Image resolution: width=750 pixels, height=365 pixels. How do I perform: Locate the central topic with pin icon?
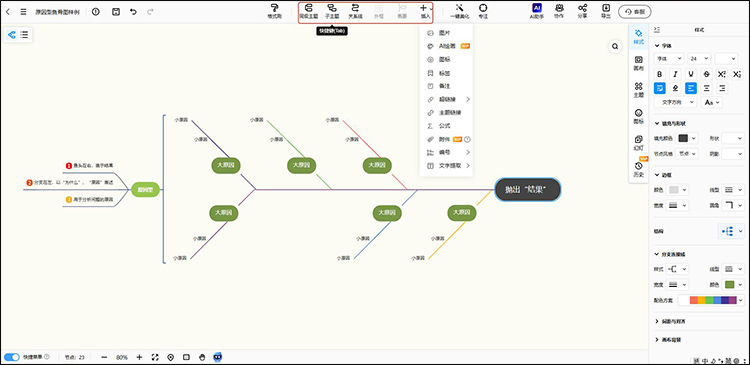(171, 357)
